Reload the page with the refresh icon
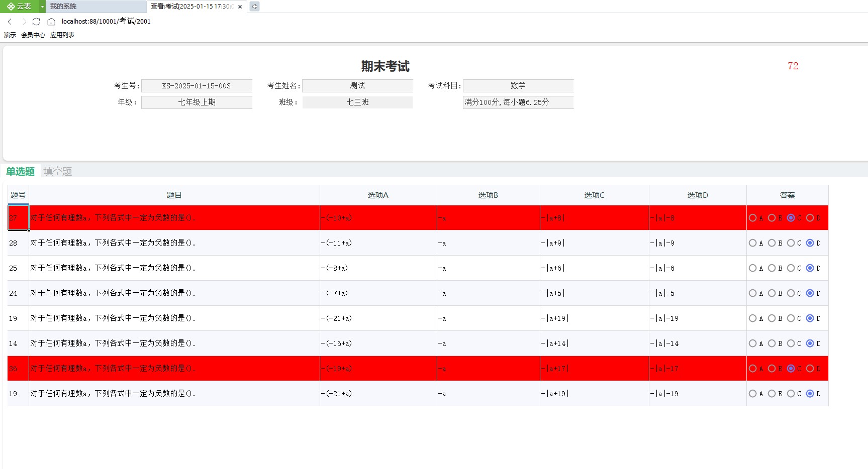868x469 pixels. coord(36,22)
